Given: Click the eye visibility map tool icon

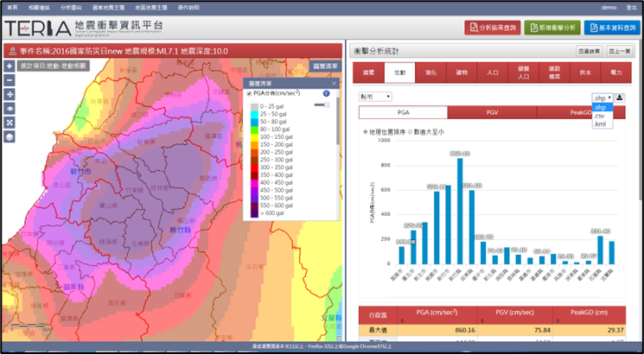Looking at the screenshot, I should 9,109.
